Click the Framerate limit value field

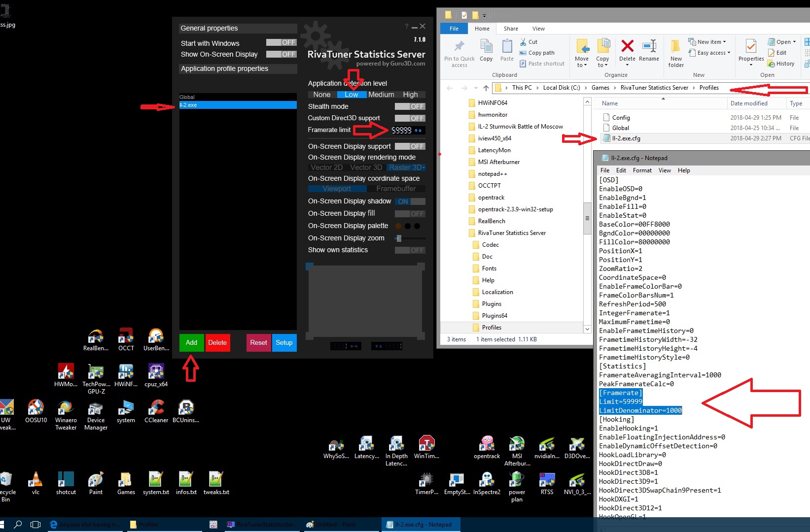pos(401,131)
